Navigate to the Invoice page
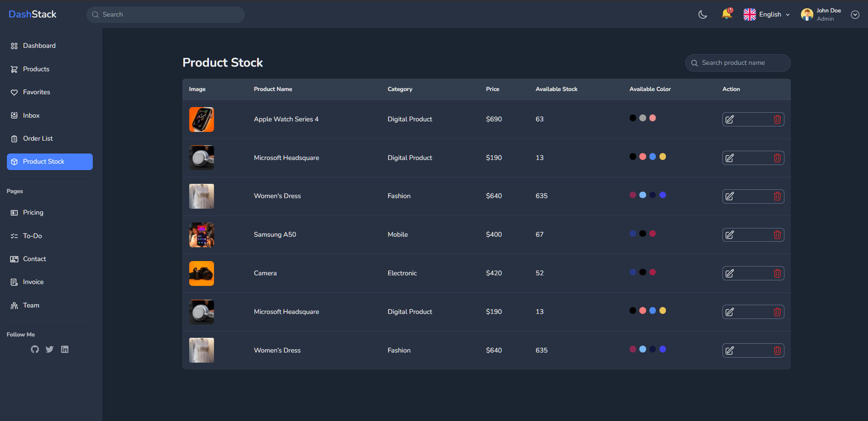This screenshot has width=868, height=421. click(x=33, y=282)
